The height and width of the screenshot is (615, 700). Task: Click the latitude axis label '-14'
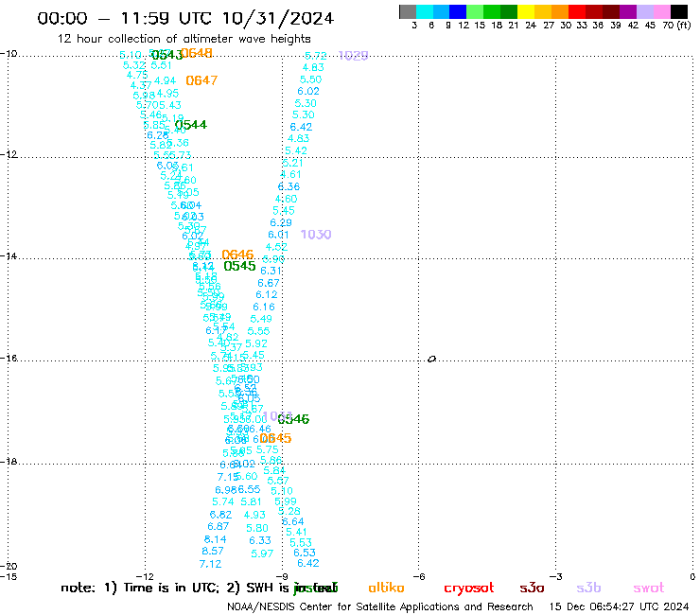tap(9, 256)
